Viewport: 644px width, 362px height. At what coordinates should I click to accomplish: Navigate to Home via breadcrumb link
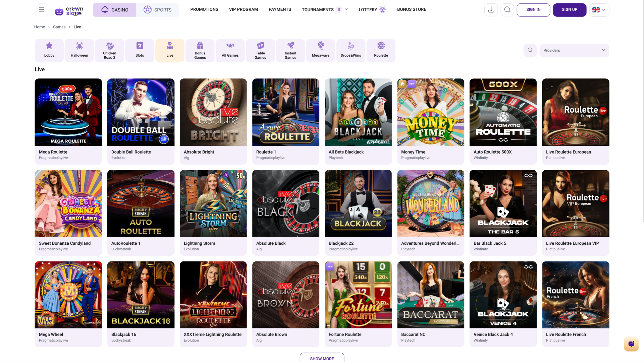(x=39, y=27)
